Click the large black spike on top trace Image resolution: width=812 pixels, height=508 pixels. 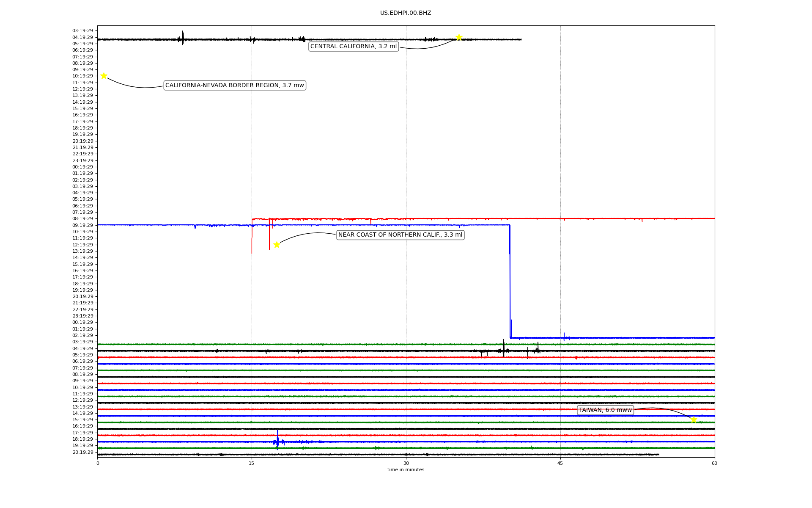click(183, 37)
